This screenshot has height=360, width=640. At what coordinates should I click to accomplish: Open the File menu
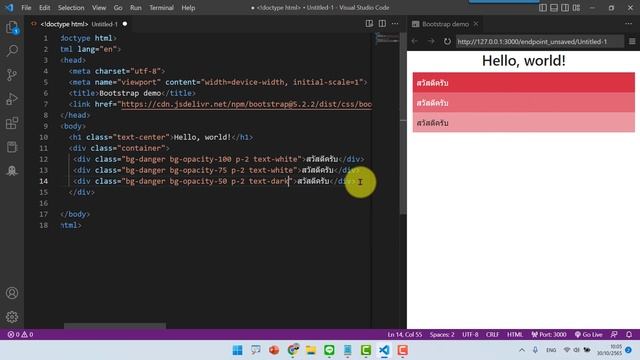(x=26, y=7)
